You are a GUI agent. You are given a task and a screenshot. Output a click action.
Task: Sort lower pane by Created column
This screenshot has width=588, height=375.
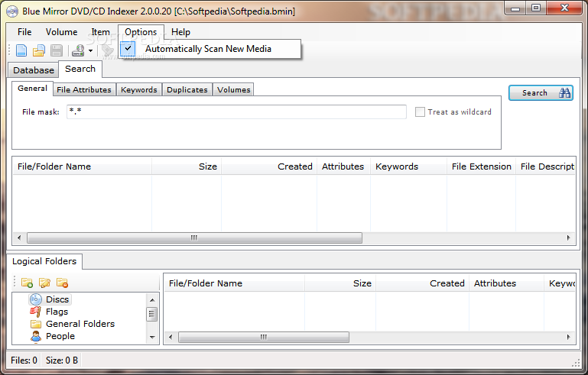click(422, 283)
